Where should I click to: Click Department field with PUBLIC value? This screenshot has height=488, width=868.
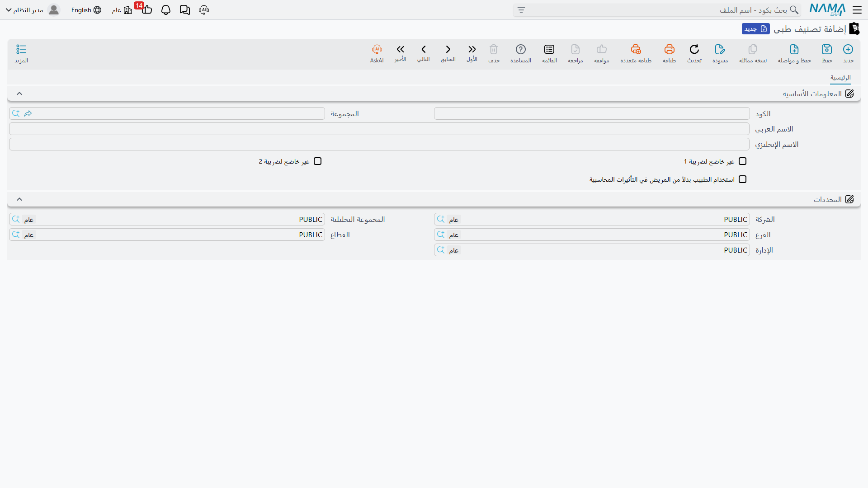click(592, 250)
